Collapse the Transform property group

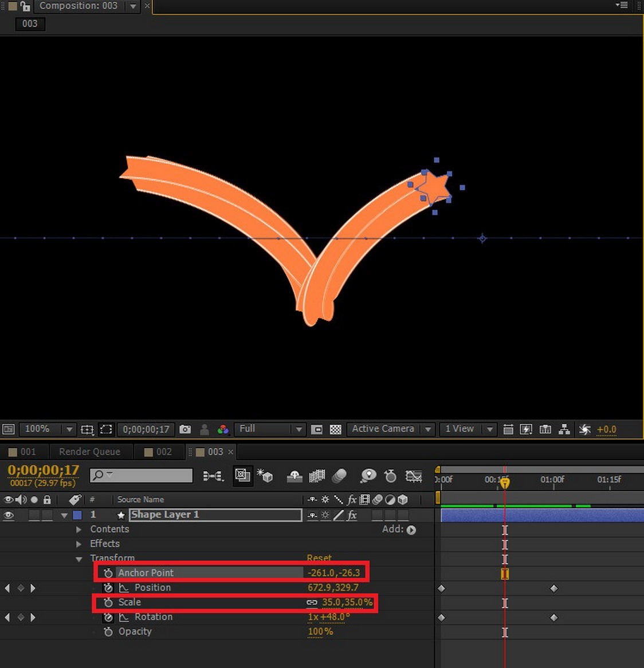[x=79, y=559]
